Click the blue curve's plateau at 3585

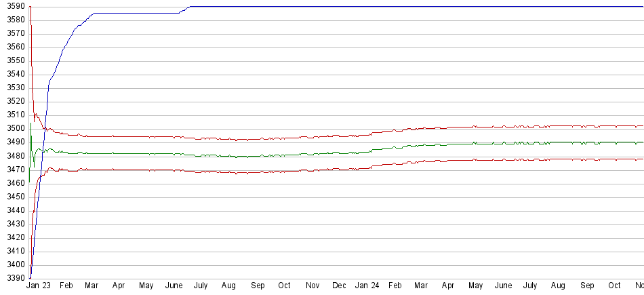pos(136,13)
